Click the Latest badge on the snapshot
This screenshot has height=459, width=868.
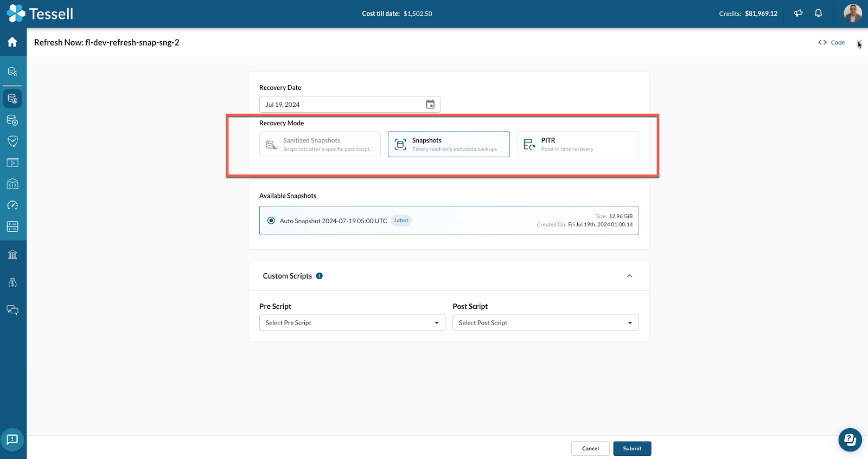[401, 221]
